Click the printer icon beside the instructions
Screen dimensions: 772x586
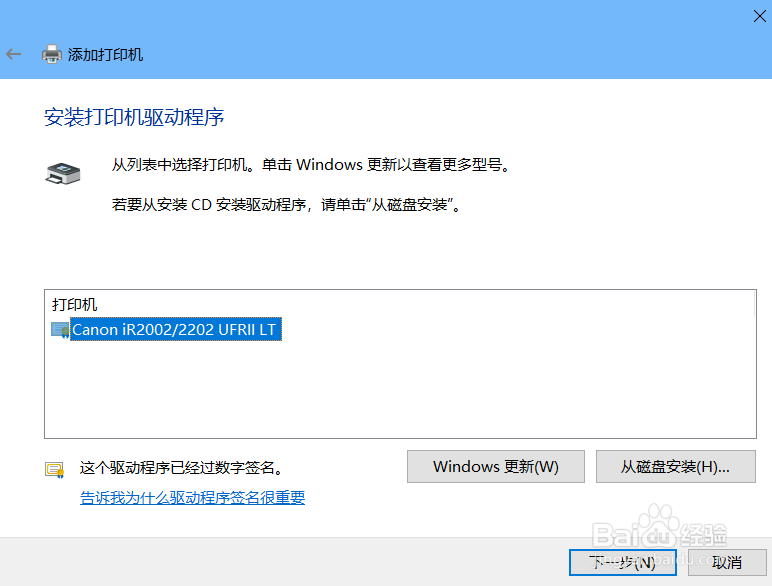tap(63, 173)
